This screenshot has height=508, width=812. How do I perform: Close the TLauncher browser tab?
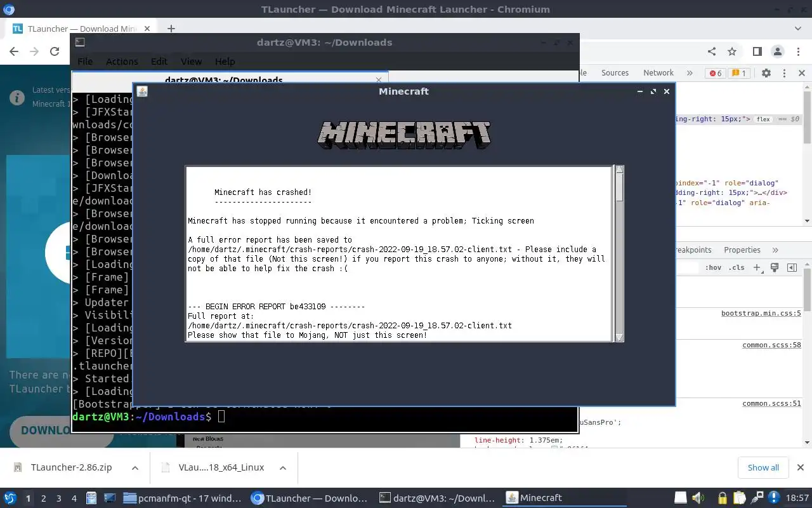(147, 29)
